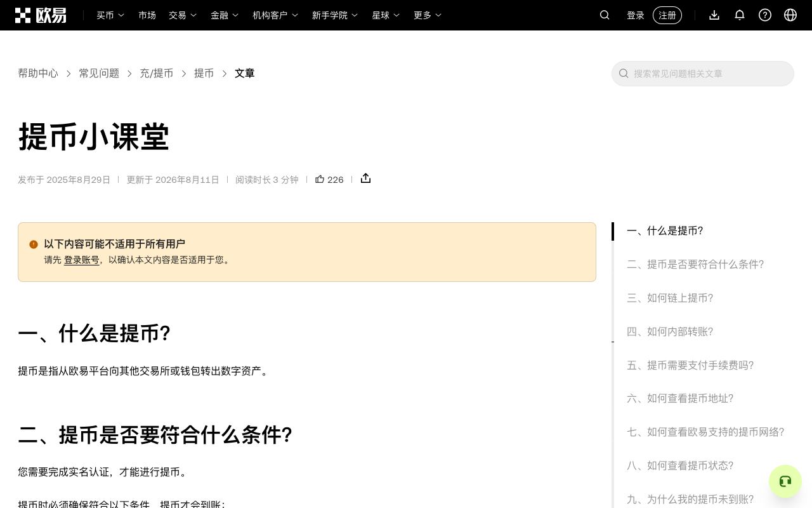Go to 常见问题 breadcrumb

pos(99,74)
